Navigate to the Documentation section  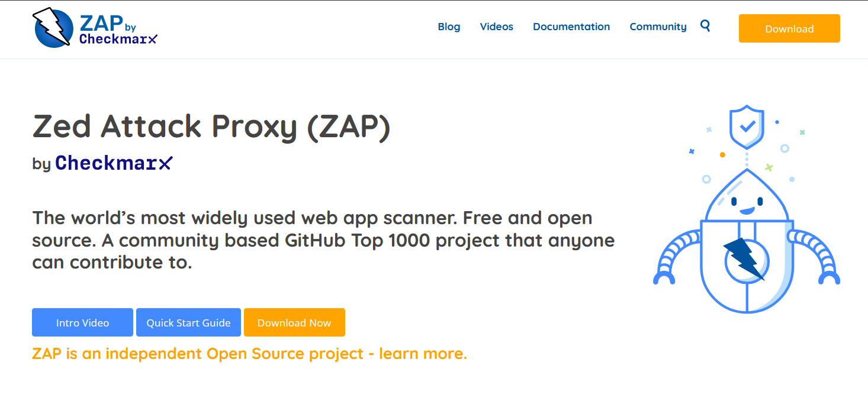point(571,27)
